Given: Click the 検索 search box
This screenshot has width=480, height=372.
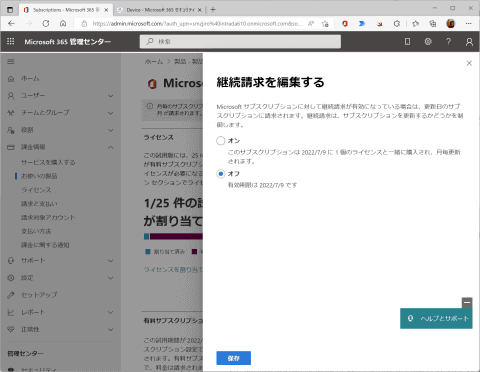Looking at the screenshot, I should click(x=240, y=42).
